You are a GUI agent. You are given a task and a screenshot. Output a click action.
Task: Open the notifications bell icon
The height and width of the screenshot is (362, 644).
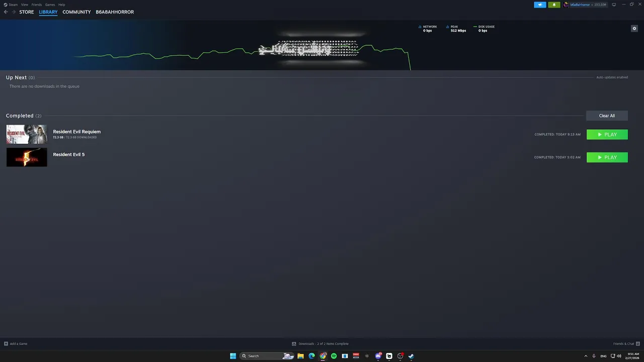point(554,5)
